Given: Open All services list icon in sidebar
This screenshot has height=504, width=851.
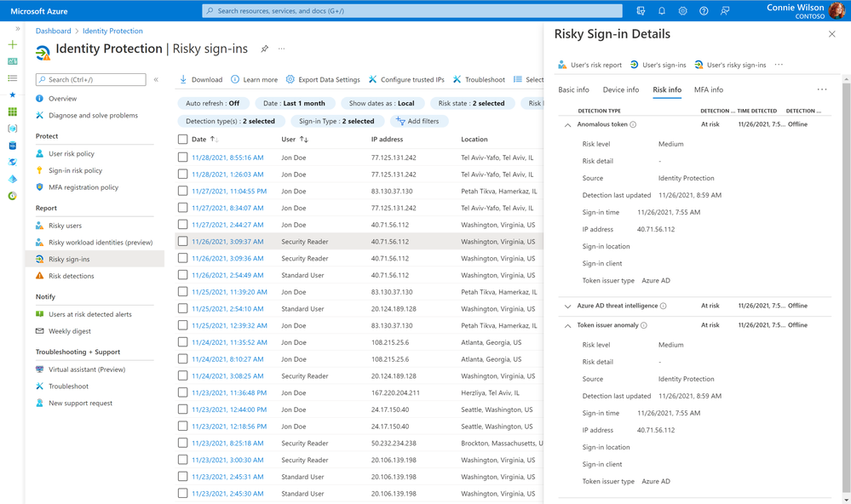Looking at the screenshot, I should click(13, 78).
